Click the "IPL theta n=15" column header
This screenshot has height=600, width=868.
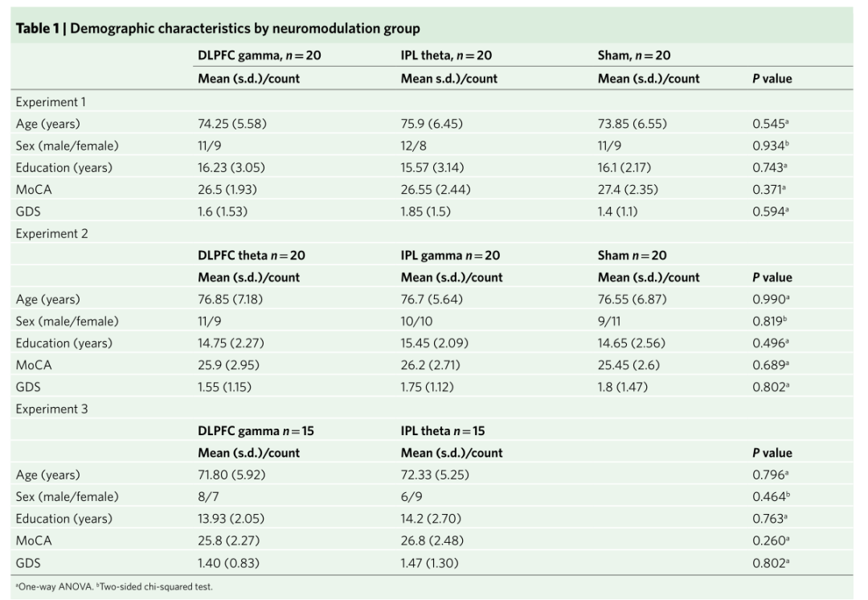[443, 431]
